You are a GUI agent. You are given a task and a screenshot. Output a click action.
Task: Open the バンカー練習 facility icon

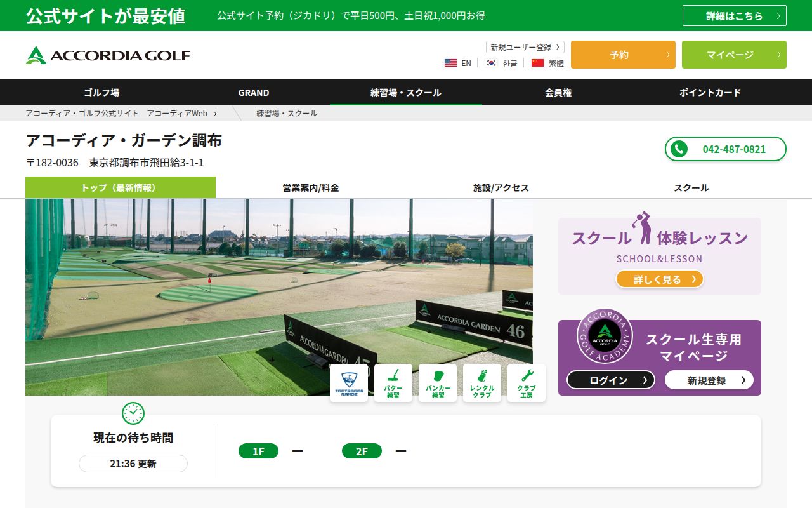(x=438, y=383)
